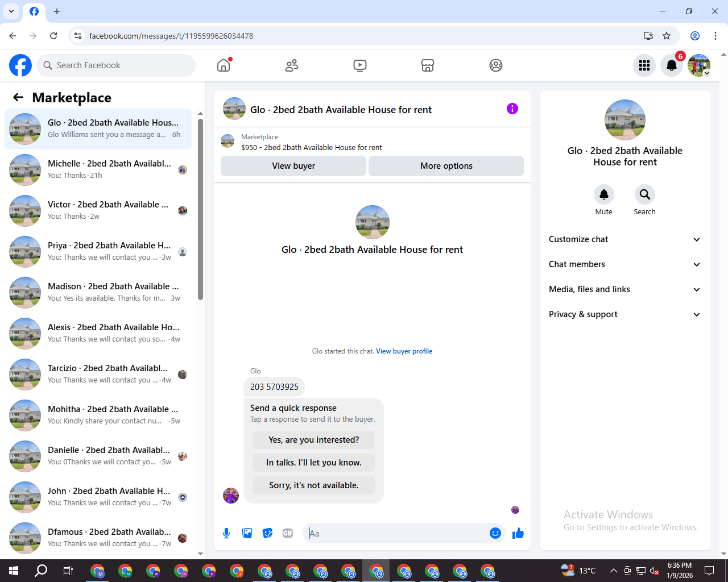
Task: Go to the Home feed icon
Action: click(x=224, y=65)
